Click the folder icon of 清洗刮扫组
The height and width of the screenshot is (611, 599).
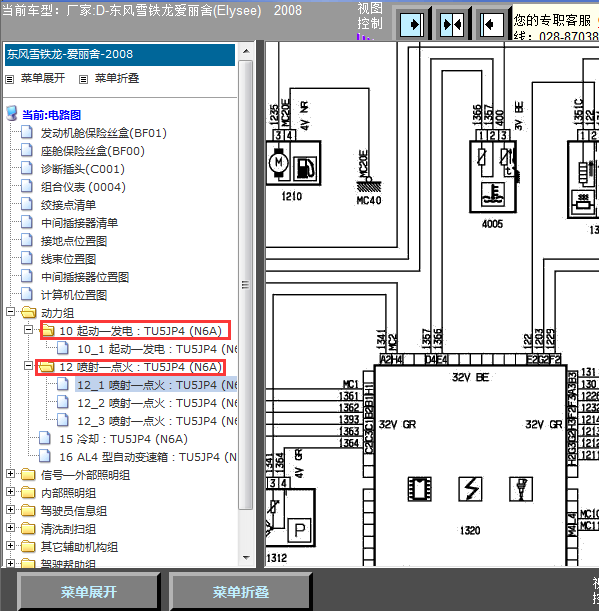click(x=28, y=528)
